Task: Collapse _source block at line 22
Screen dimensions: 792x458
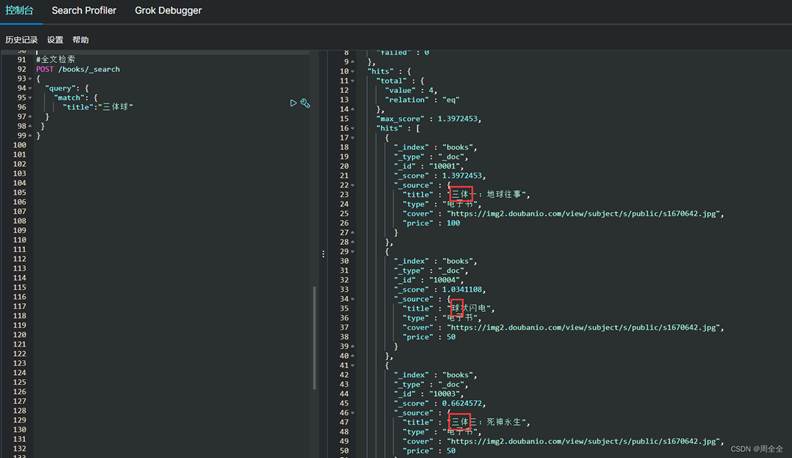Action: 353,185
